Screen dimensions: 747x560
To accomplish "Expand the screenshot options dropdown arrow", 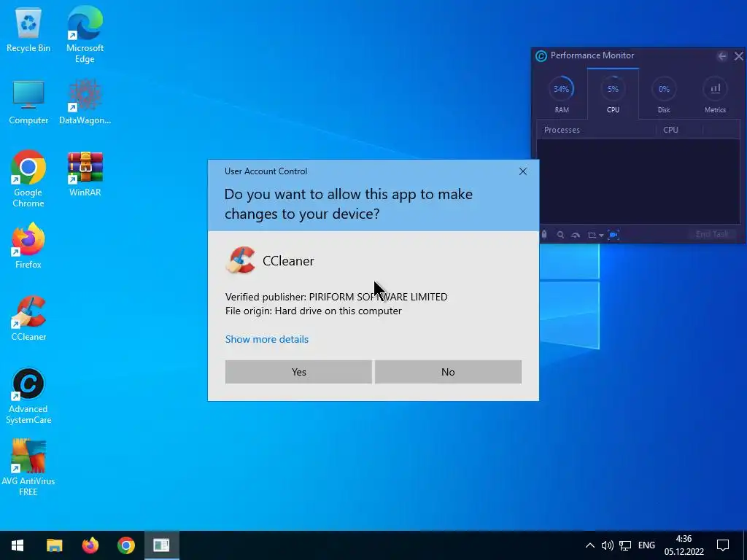I will click(601, 236).
